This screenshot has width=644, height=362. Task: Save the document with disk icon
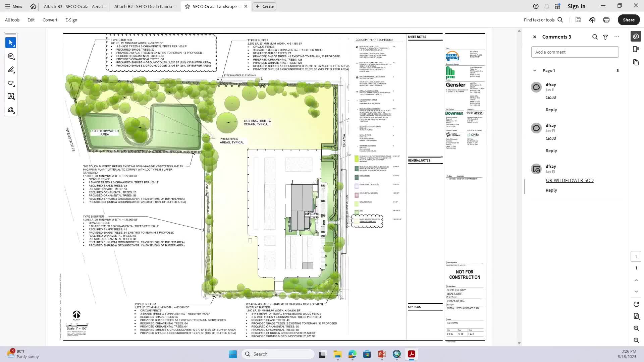pos(578,20)
